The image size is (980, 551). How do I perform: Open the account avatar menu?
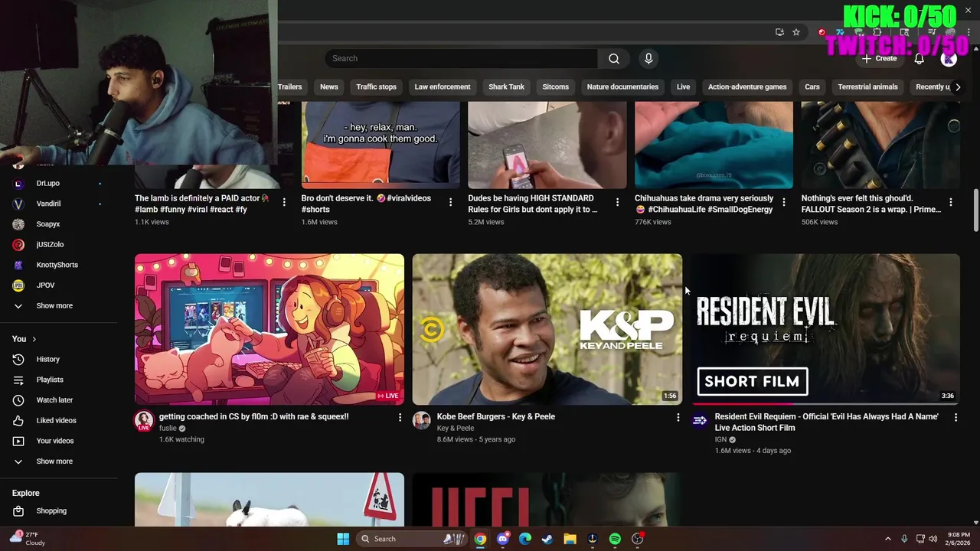coord(949,59)
